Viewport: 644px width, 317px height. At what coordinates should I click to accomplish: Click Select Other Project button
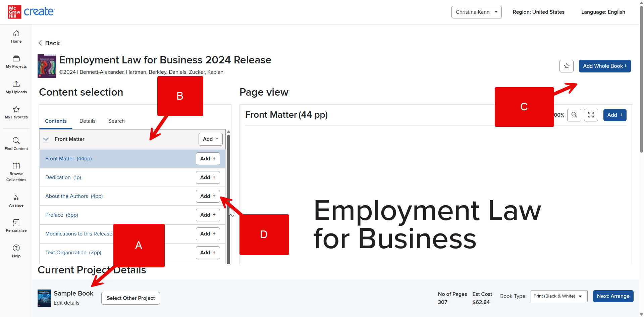pos(130,298)
